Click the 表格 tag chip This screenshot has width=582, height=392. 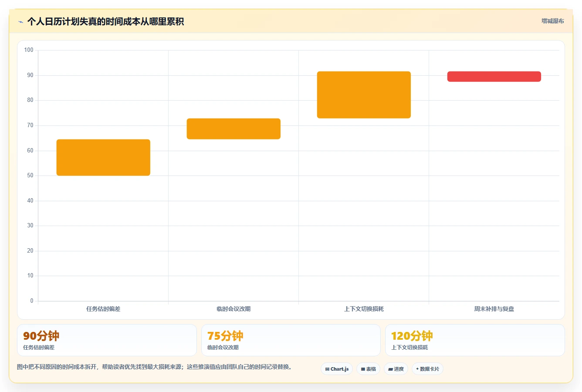coord(368,369)
